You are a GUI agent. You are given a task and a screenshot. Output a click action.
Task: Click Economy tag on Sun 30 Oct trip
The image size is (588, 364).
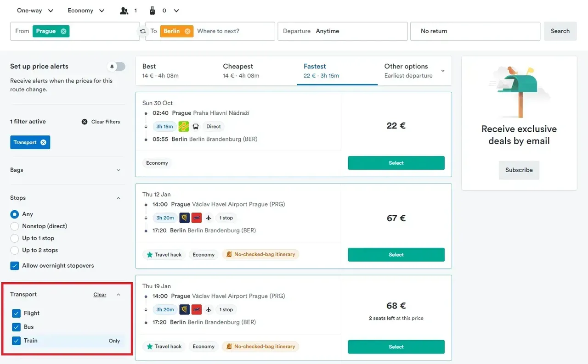pos(157,163)
